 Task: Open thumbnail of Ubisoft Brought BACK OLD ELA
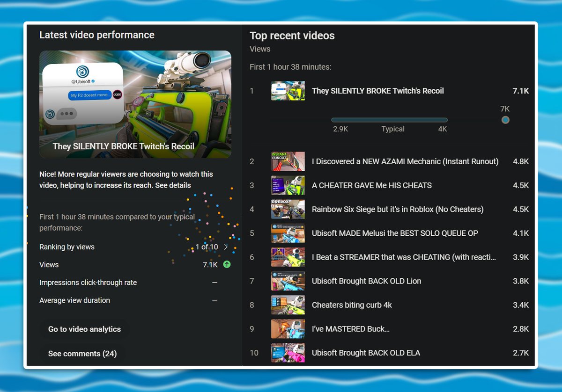pos(288,353)
